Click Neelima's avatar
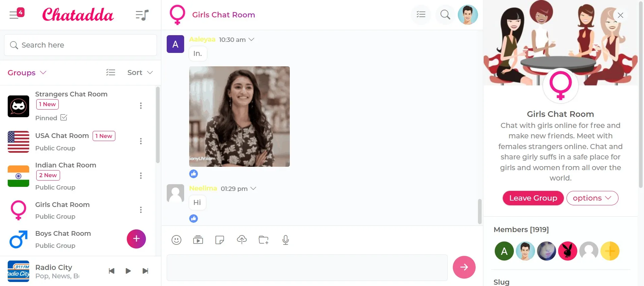Image resolution: width=644 pixels, height=286 pixels. (175, 193)
